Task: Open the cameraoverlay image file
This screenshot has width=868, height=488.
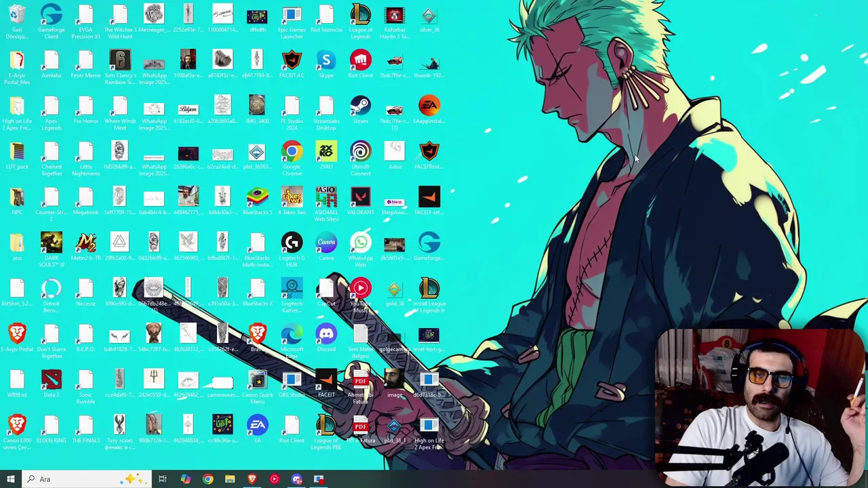Action: point(222,382)
